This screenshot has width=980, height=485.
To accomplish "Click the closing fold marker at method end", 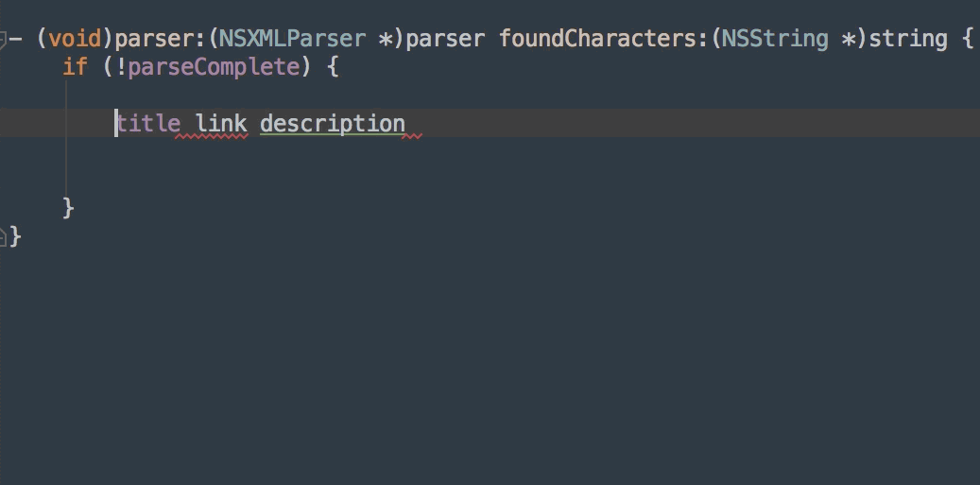I will coord(3,234).
